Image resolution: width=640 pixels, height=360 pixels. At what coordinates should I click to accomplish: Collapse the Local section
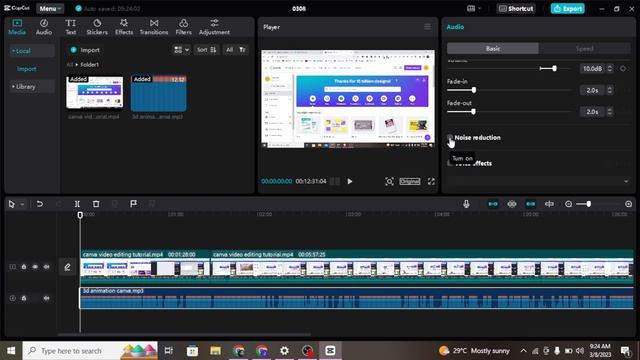point(32,51)
